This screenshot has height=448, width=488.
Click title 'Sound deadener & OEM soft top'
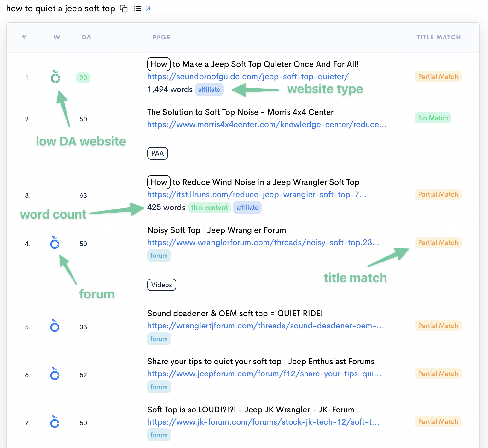coord(235,313)
